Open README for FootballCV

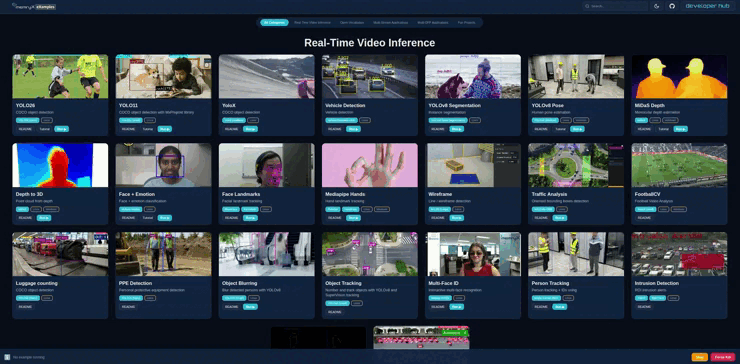(644, 218)
